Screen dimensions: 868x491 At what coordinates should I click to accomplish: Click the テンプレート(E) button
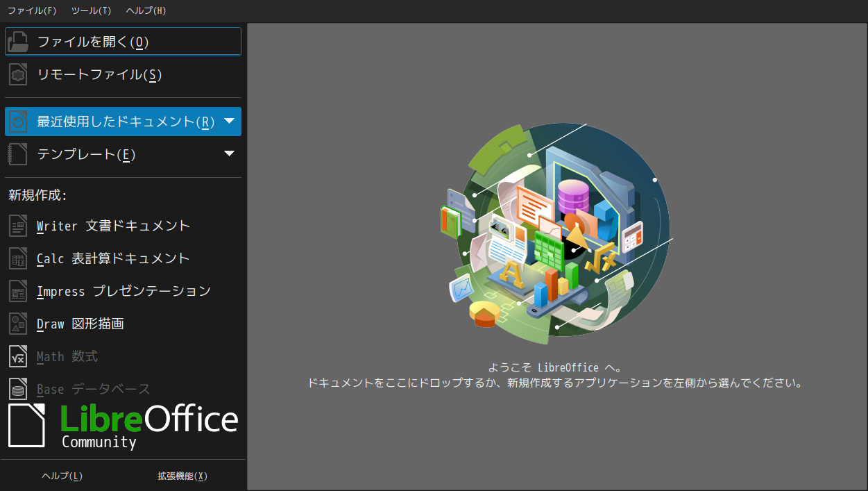click(x=123, y=154)
